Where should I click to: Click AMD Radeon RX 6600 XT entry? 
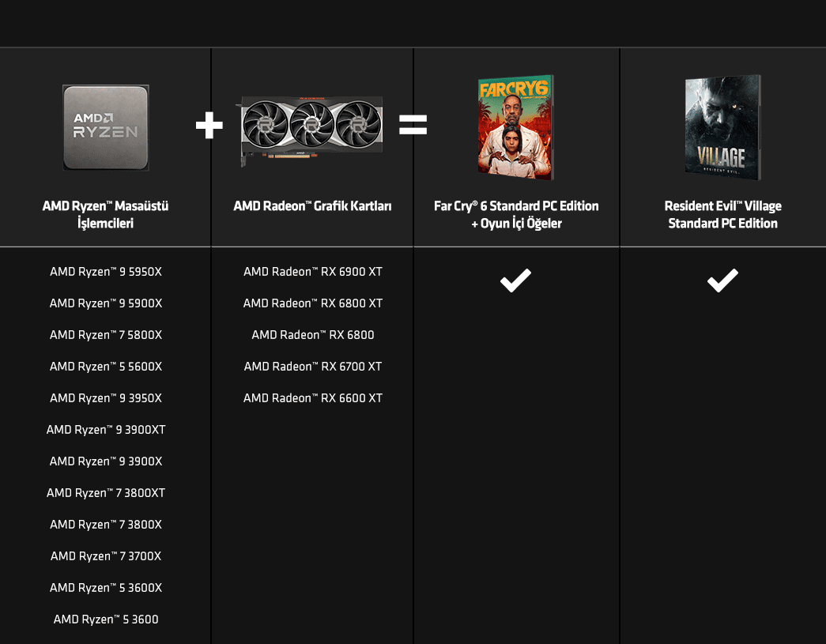(x=313, y=398)
